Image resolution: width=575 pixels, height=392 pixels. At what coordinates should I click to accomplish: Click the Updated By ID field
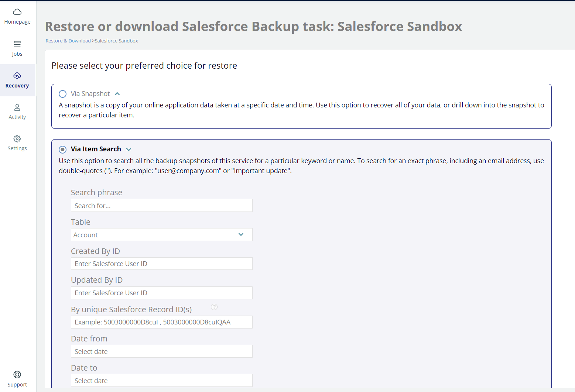(161, 293)
